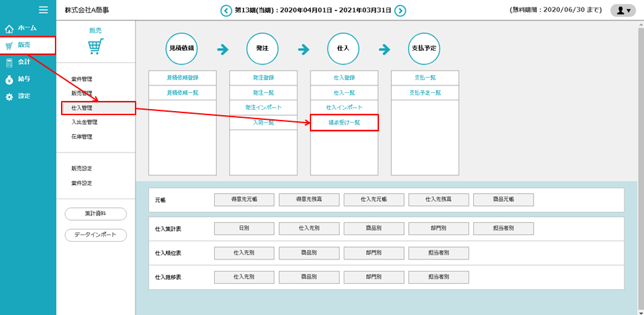Go to next fiscal period arrow
Viewport: 644px width, 315px height.
point(401,10)
